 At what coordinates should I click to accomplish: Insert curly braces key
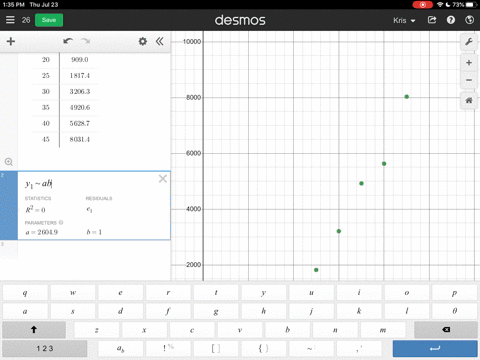(x=263, y=349)
